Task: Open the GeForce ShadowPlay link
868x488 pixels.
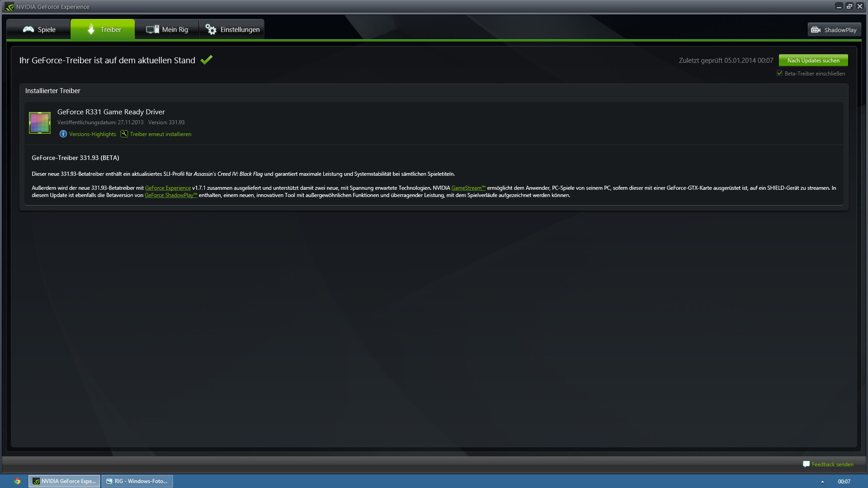Action: pos(171,195)
